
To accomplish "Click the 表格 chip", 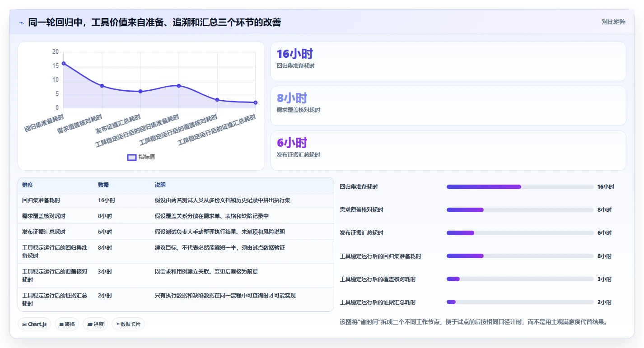I will 67,324.
